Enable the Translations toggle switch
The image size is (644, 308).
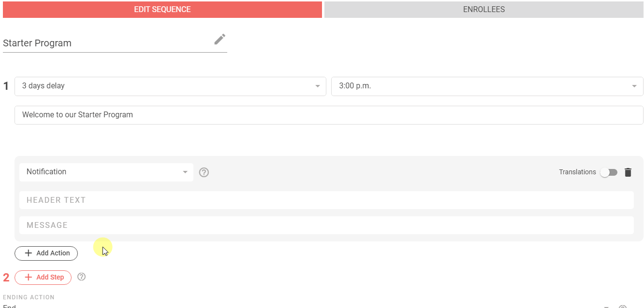609,172
